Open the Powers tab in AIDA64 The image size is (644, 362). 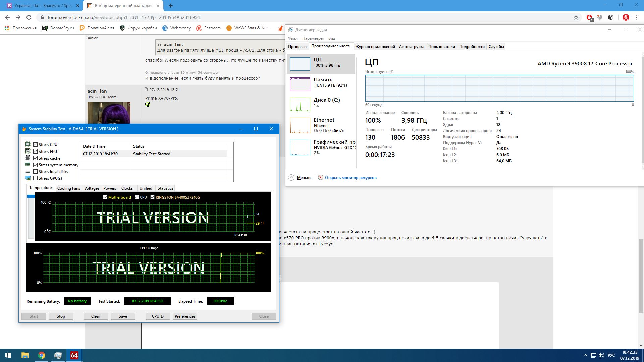point(110,188)
